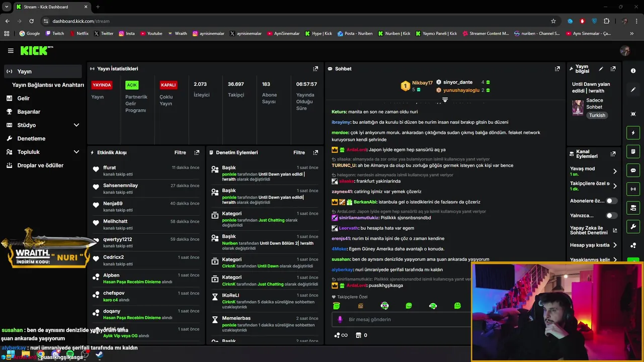Screen dimensions: 644x362
Task: Open the browser extensions puzzle icon
Action: tap(606, 21)
